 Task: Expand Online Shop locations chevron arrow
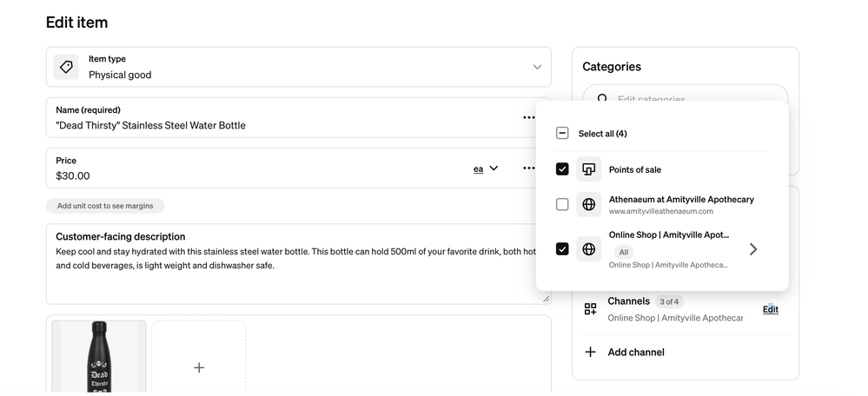coord(752,249)
